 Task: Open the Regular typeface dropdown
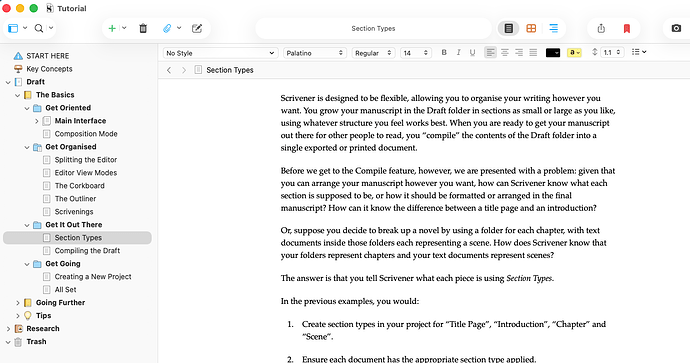coord(373,53)
